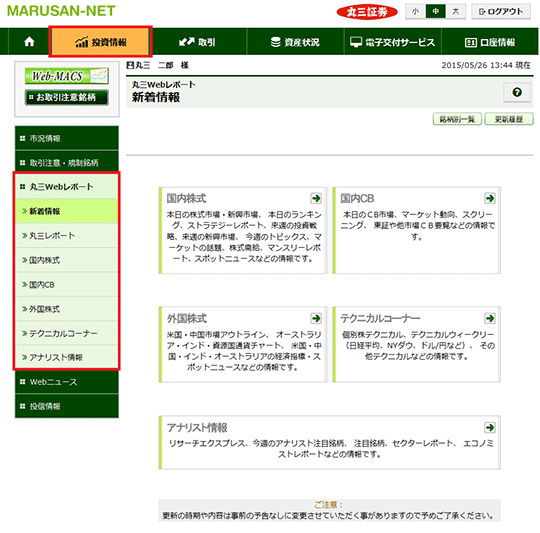
Task: Collapse 丸三Webレポート sidebar section
Action: click(67, 187)
